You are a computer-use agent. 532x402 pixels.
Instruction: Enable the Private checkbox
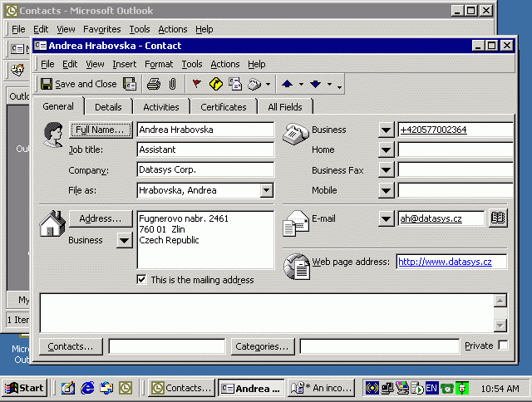click(503, 346)
